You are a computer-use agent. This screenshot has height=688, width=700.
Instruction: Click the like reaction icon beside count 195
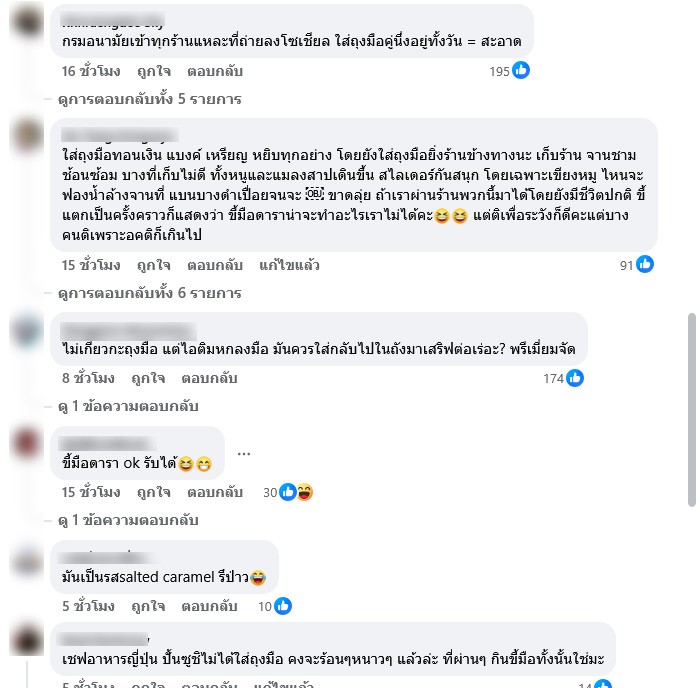click(521, 71)
